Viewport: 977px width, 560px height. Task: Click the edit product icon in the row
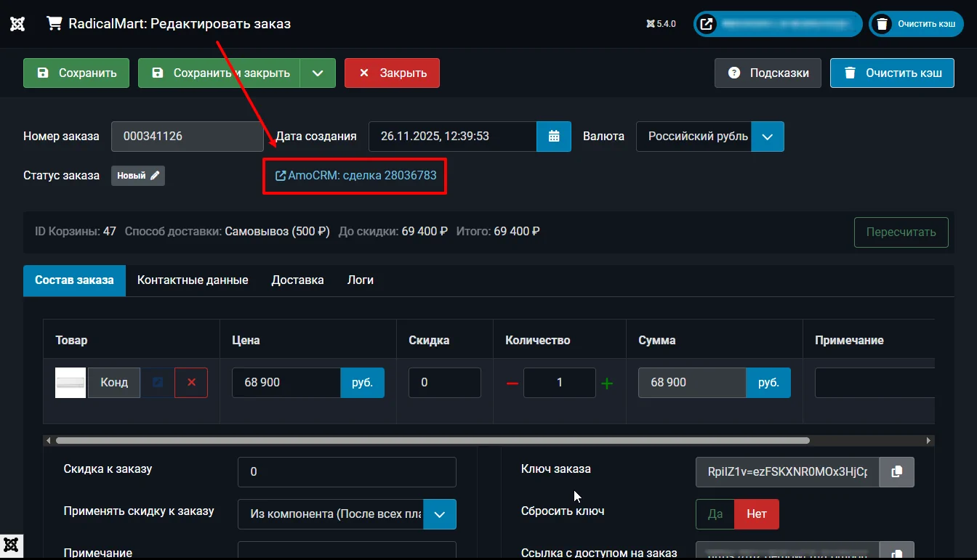click(x=158, y=383)
